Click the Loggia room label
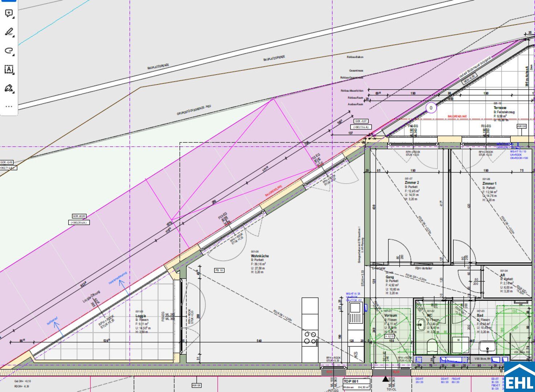535x392 pixels. click(140, 316)
